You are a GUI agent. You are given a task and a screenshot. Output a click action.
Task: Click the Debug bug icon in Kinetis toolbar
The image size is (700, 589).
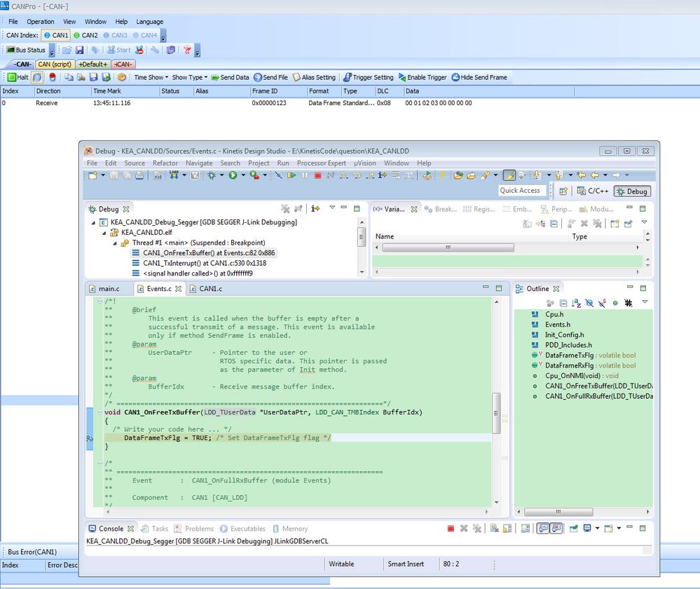pos(211,175)
